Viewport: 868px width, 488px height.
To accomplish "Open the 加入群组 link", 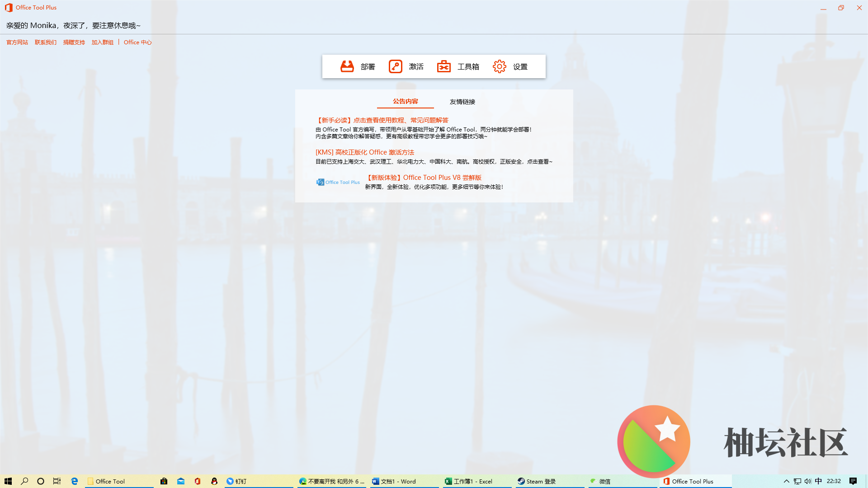I will coord(103,42).
